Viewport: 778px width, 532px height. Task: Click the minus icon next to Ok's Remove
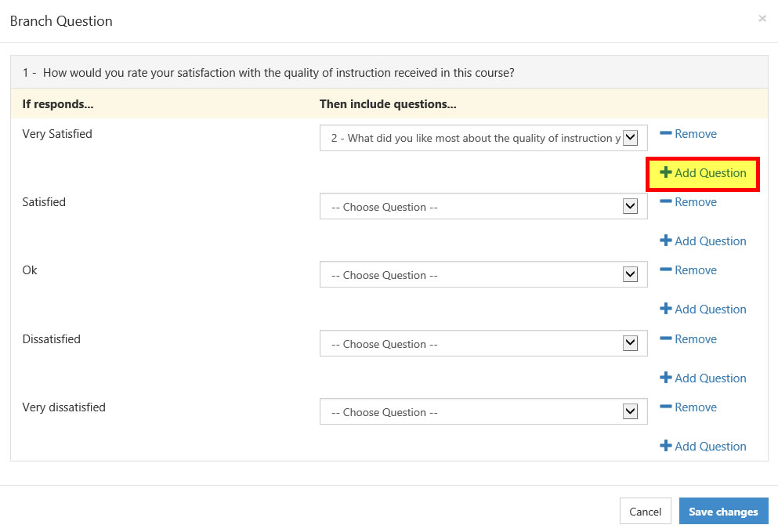click(665, 269)
